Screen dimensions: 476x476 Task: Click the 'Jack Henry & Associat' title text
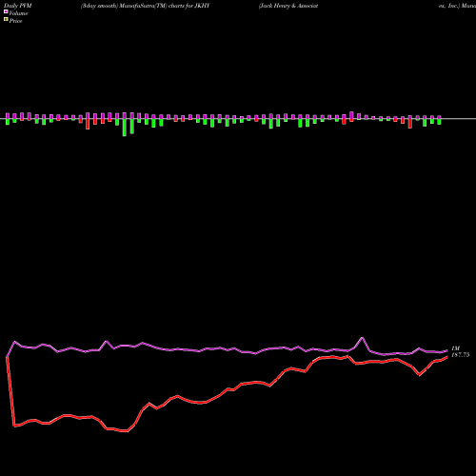(288, 6)
